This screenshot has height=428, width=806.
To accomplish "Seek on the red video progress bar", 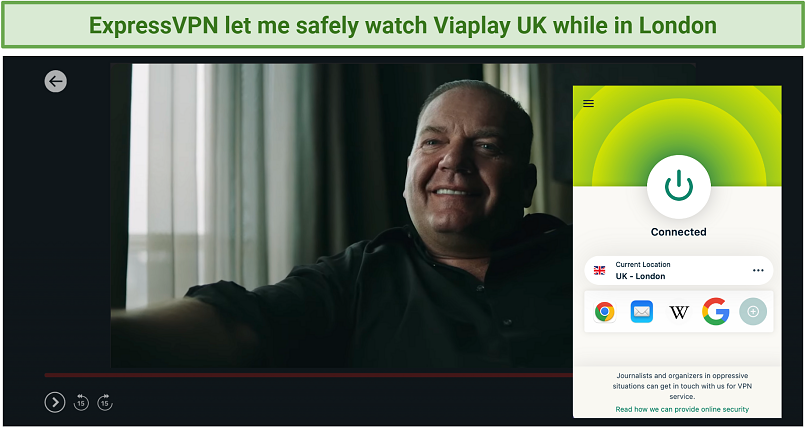I will pos(308,375).
